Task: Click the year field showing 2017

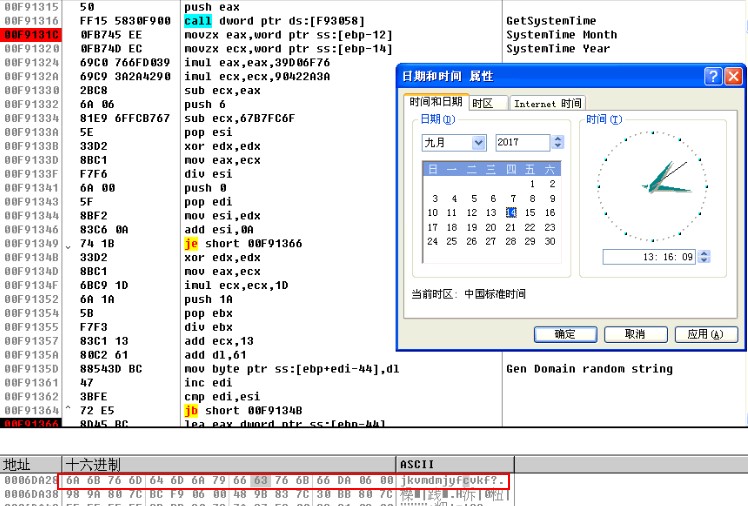Action: click(x=522, y=143)
